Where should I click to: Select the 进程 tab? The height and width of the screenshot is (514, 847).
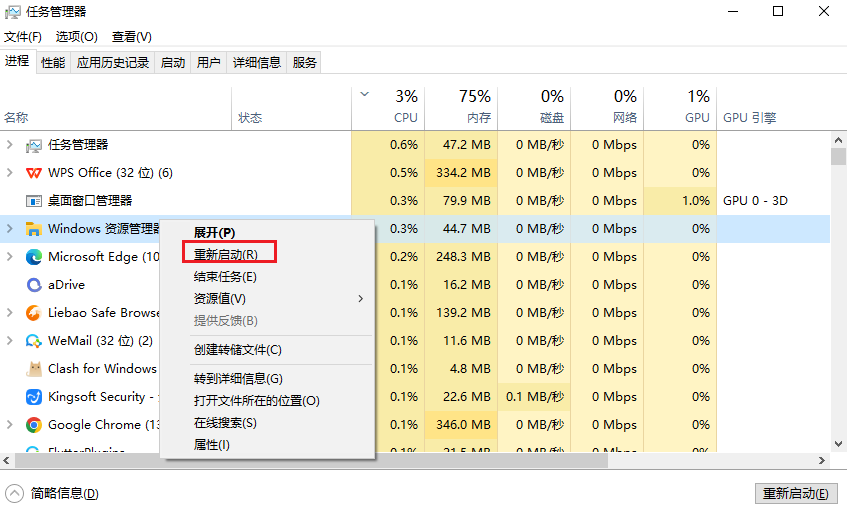click(x=17, y=61)
